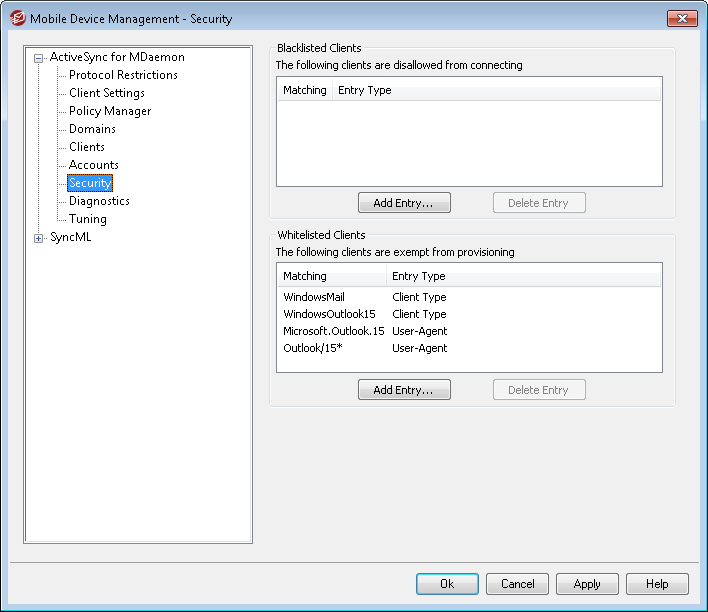Viewport: 708px width, 612px height.
Task: Select the Outlook/15* whitelist entry
Action: (313, 349)
